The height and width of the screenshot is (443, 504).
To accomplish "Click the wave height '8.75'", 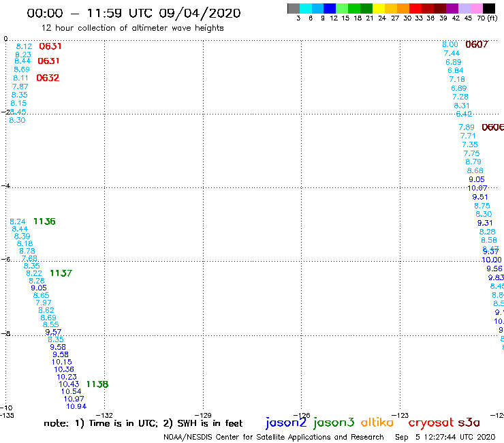I will tap(482, 206).
